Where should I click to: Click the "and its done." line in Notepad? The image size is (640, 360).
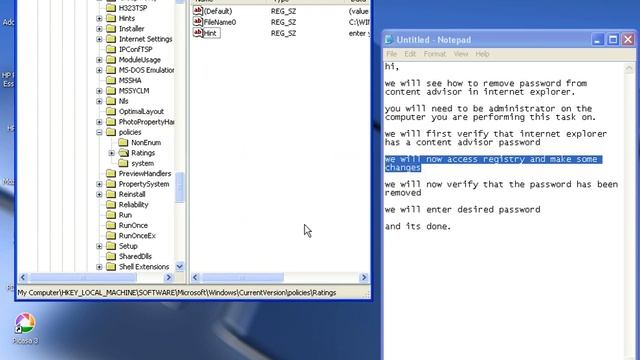418,226
